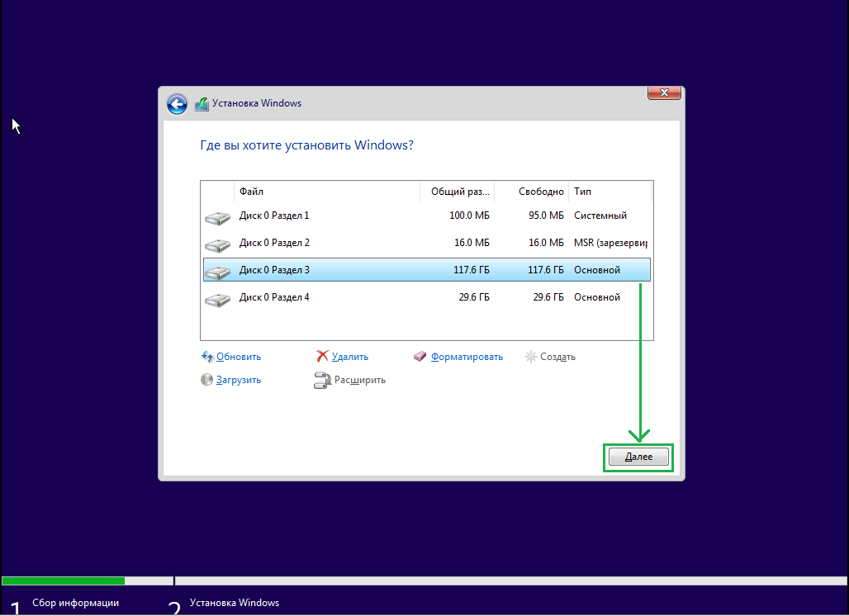This screenshot has height=616, width=849.
Task: Click the Форматировать link
Action: click(467, 357)
